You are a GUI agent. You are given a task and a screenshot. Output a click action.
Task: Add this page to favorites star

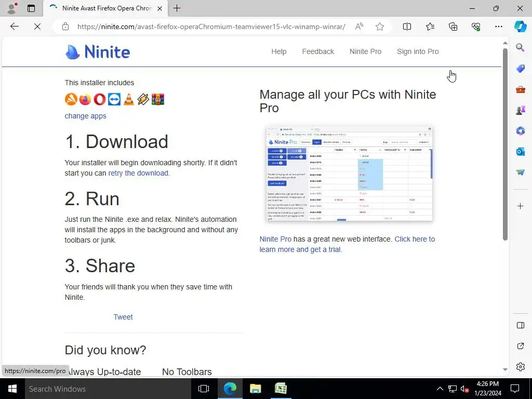pos(380,26)
